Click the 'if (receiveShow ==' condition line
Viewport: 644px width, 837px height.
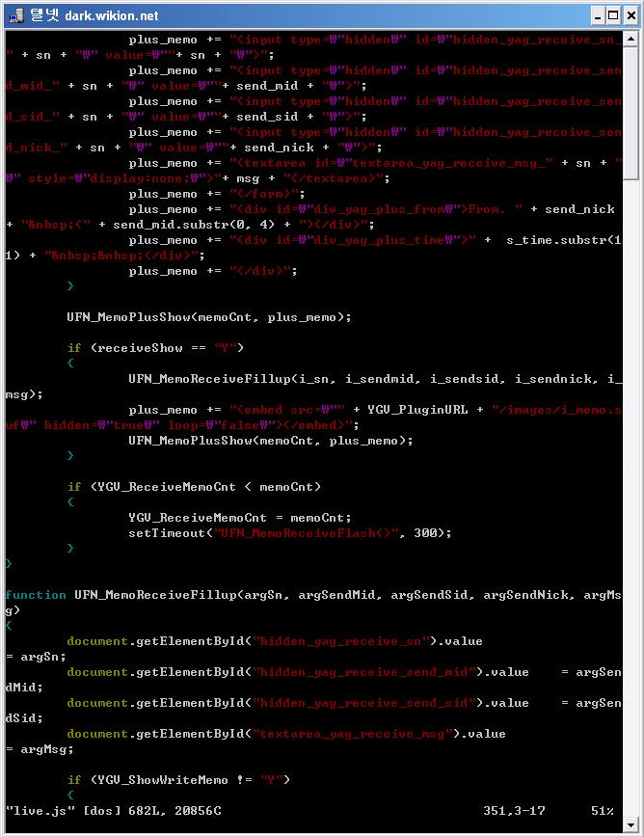[x=155, y=348]
